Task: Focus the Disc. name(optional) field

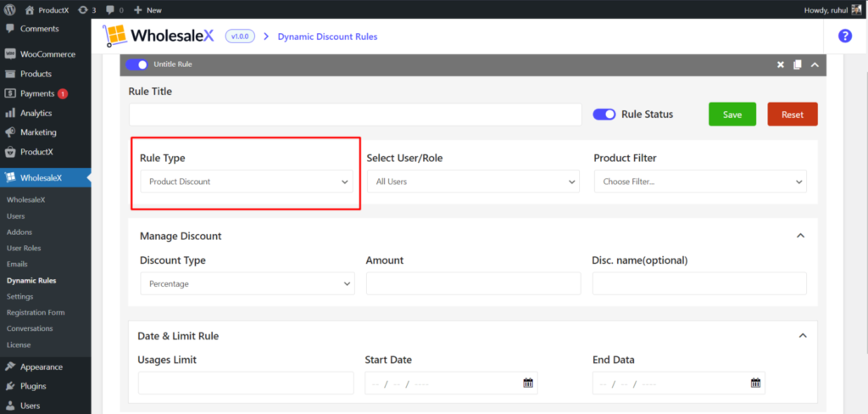Action: click(x=699, y=283)
